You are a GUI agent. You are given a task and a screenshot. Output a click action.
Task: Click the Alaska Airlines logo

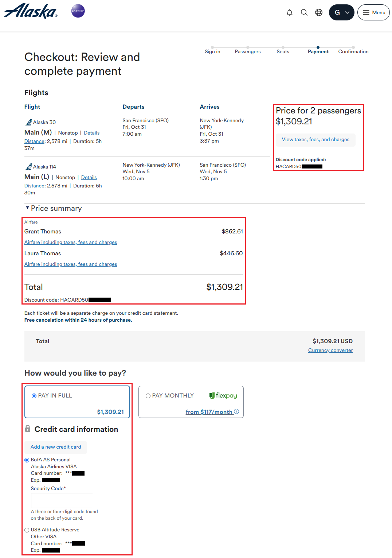pyautogui.click(x=31, y=11)
